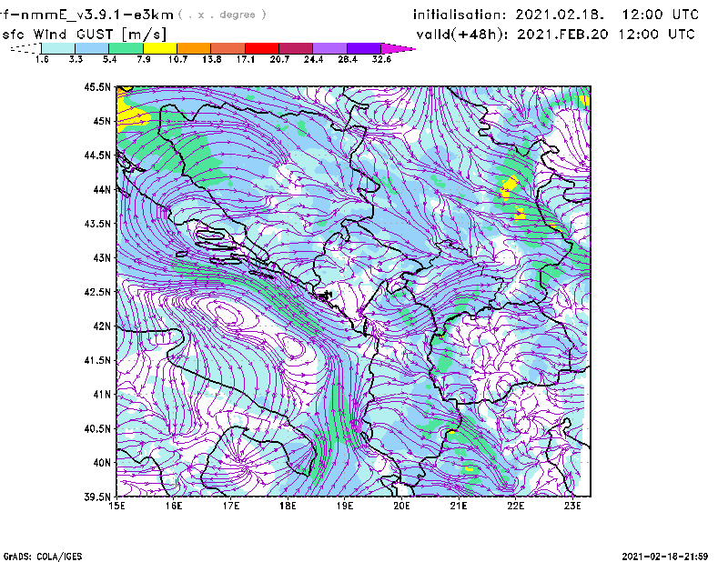Screen dimensions: 728x562
Task: Click the 17.1 colorbar value label
Action: 246,59
